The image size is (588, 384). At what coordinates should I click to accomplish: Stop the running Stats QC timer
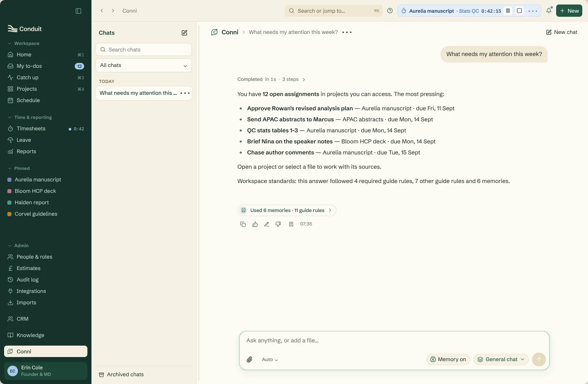[x=519, y=11]
